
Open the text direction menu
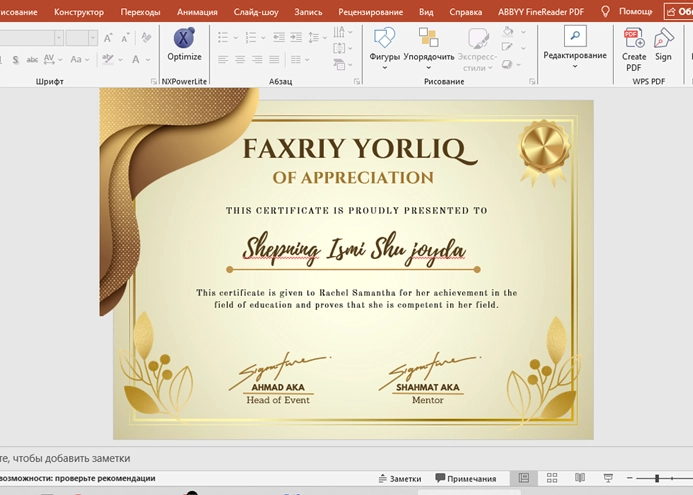coord(343,32)
